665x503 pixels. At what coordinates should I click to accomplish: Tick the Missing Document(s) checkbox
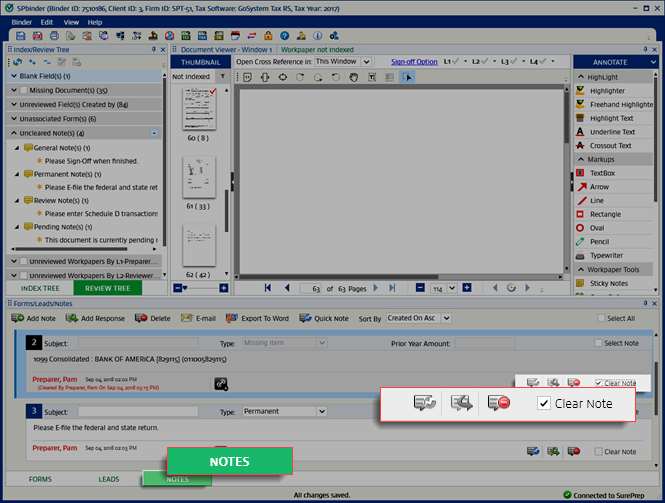pos(23,90)
